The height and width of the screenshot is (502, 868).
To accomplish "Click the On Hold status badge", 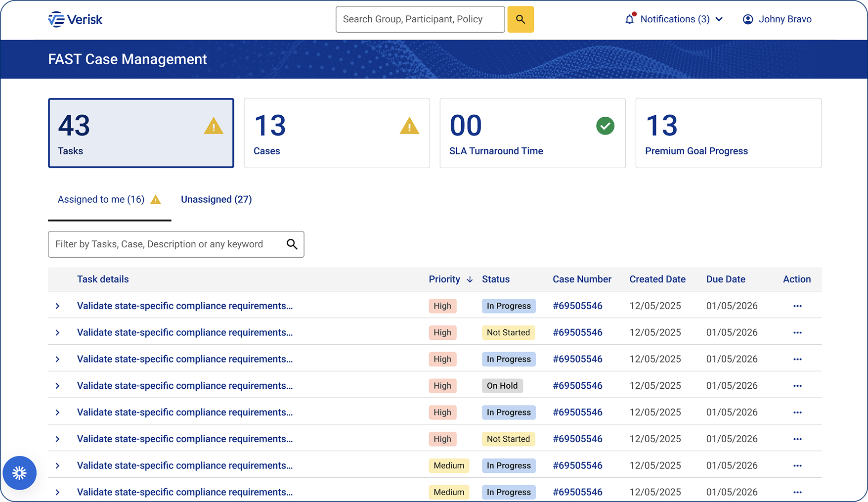I will coord(502,386).
